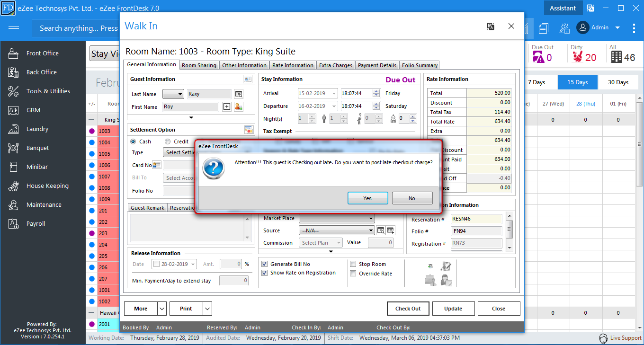Open Back Office in the sidebar
The width and height of the screenshot is (644, 345).
click(42, 72)
